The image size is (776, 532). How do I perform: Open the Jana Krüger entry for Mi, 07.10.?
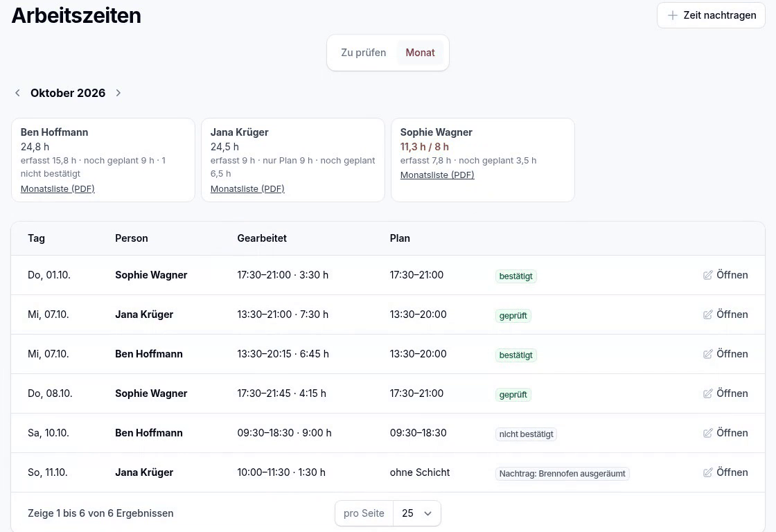(725, 314)
